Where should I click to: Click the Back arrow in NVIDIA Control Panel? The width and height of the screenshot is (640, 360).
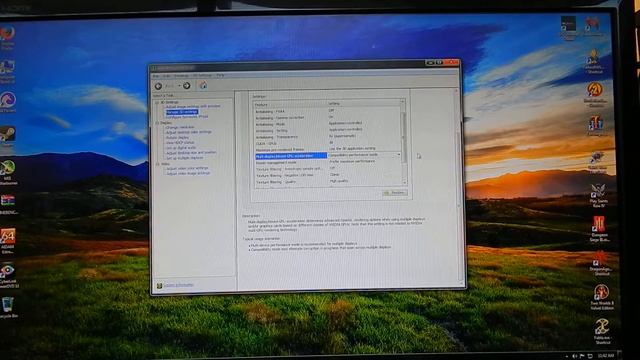[158, 86]
